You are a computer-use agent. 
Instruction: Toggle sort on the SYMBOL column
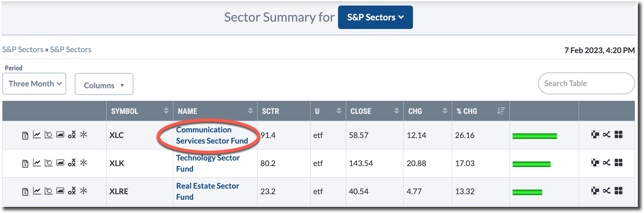166,111
